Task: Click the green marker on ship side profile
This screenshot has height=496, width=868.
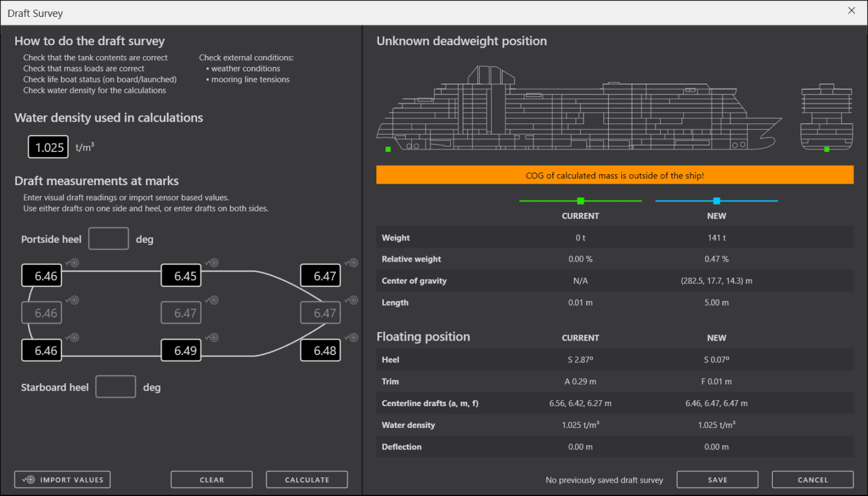Action: pyautogui.click(x=388, y=149)
